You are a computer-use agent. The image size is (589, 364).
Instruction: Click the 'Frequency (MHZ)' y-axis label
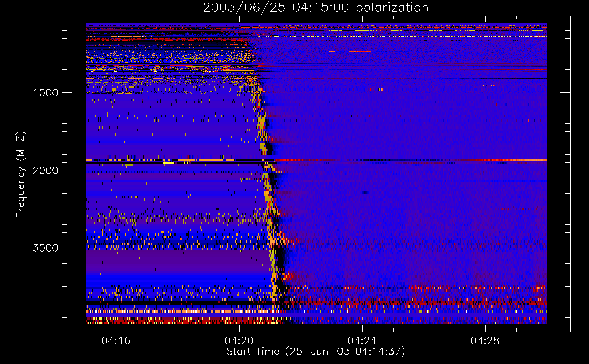pos(21,175)
